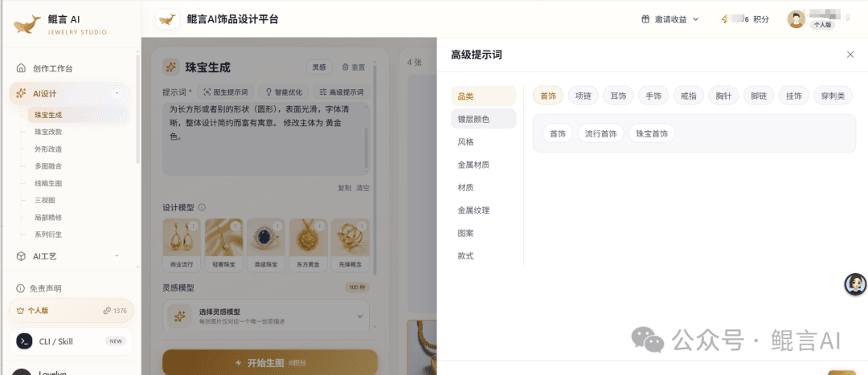Click the 开始生图 button
Screen dimensions: 868x375
click(x=270, y=362)
